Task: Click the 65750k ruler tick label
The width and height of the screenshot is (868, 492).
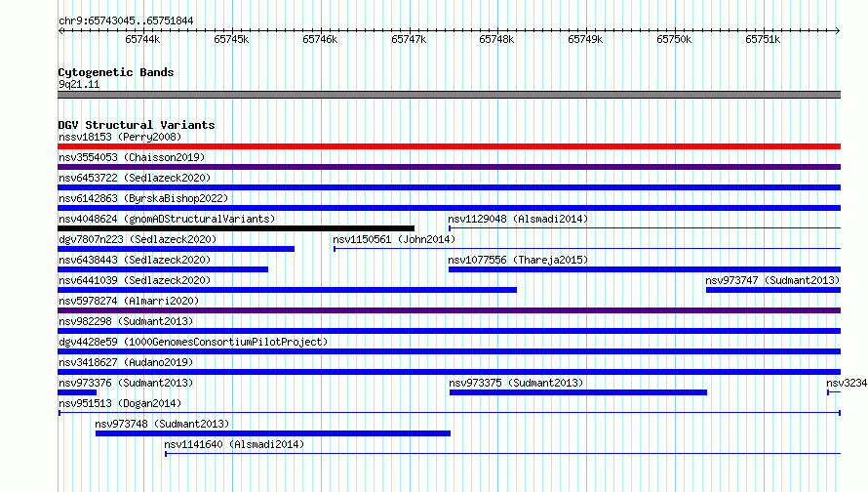Action: [x=674, y=39]
